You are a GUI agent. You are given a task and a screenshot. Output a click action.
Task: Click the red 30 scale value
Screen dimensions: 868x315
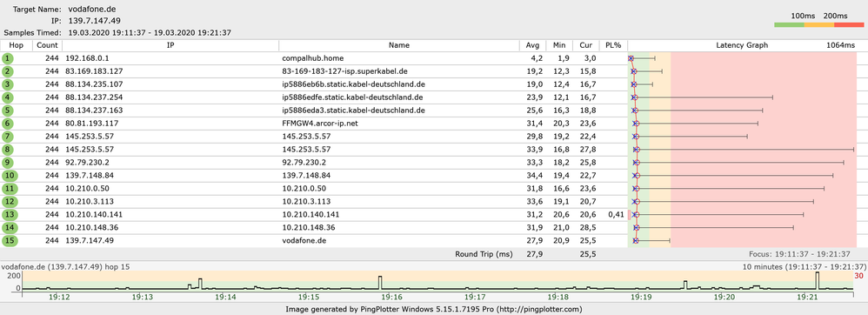[859, 276]
